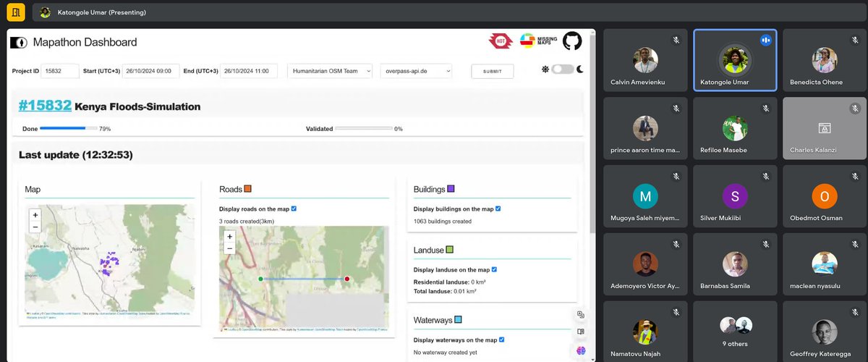Click the Start (UTC+3) date field
Image resolution: width=868 pixels, height=362 pixels.
pos(150,71)
